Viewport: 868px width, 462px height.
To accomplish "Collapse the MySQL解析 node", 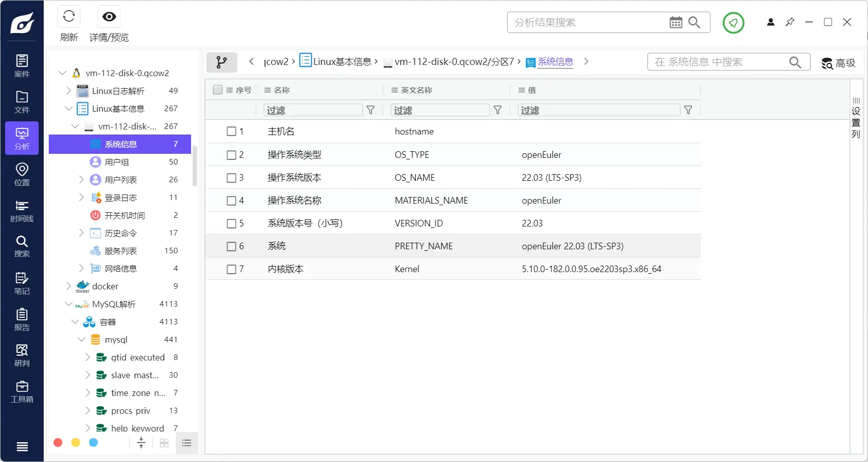I will coord(69,304).
